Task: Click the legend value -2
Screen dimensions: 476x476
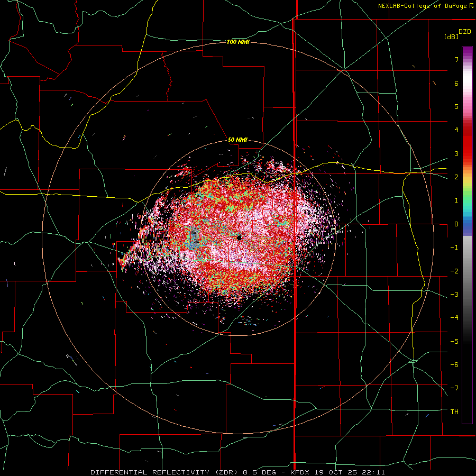Action: tap(454, 271)
